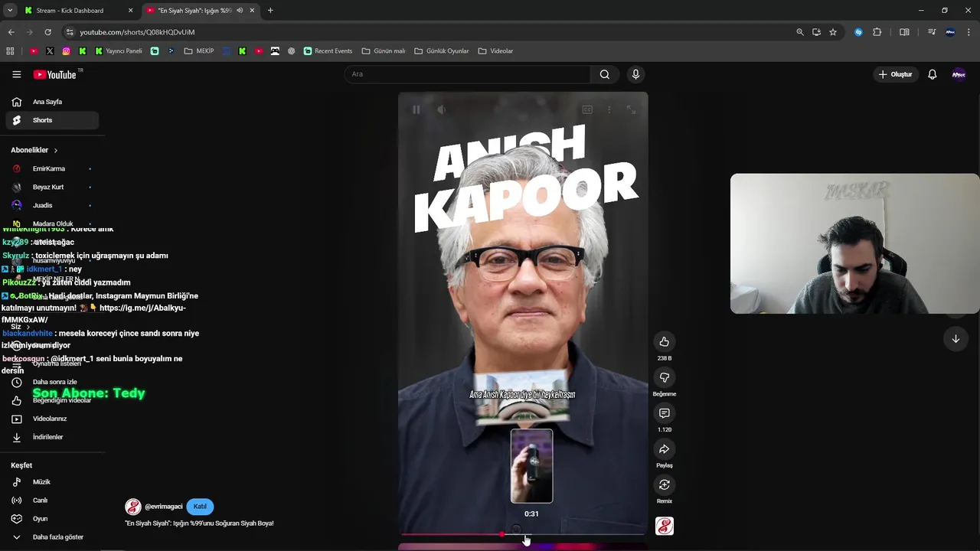Open a new browser tab
The image size is (980, 551).
click(x=270, y=11)
